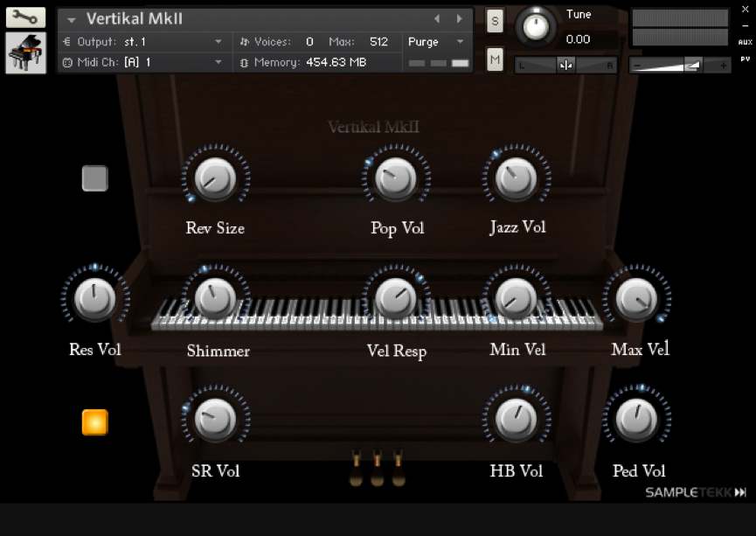
Task: Open the Midi Ch [A] 1 dropdown
Action: (143, 62)
